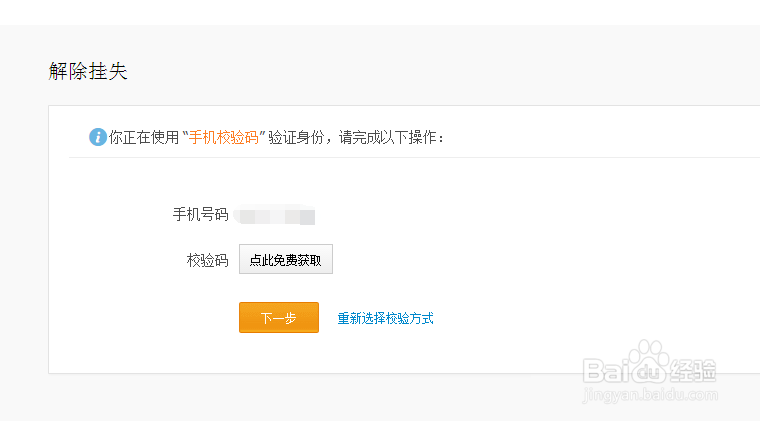Click the orange 手机校验码 text
Screen dimensions: 760x421
[x=223, y=137]
